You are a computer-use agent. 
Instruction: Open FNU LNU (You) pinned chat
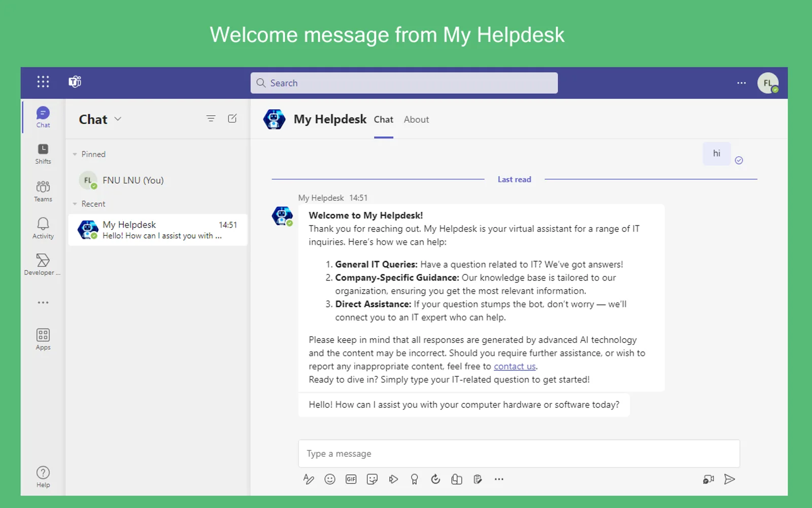[x=158, y=180]
